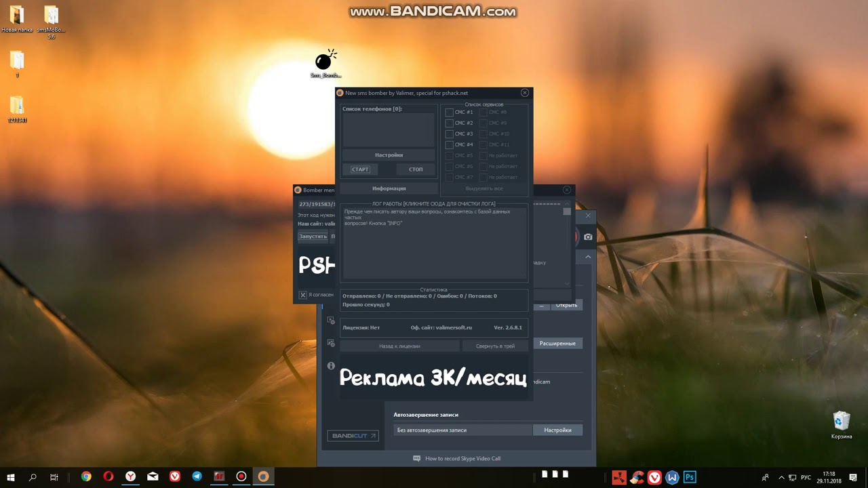This screenshot has width=868, height=488.
Task: Click Расширенные button in Bandicam
Action: (x=557, y=344)
